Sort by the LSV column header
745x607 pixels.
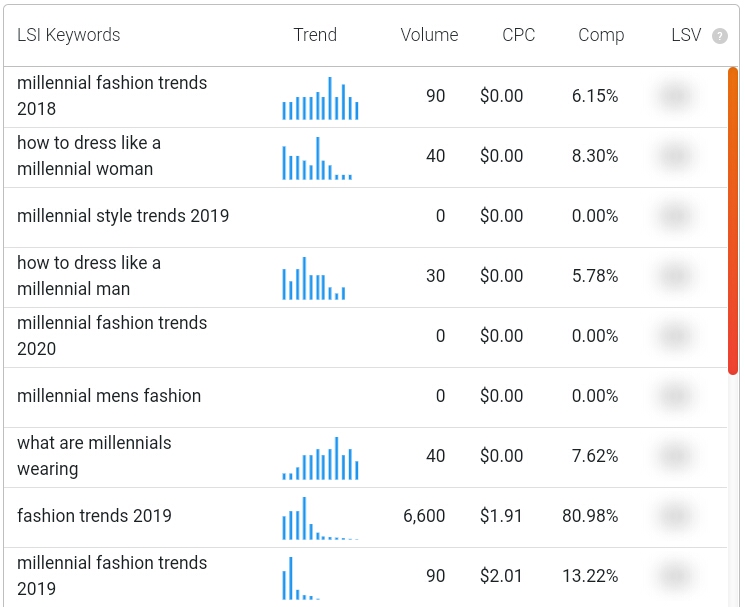686,35
